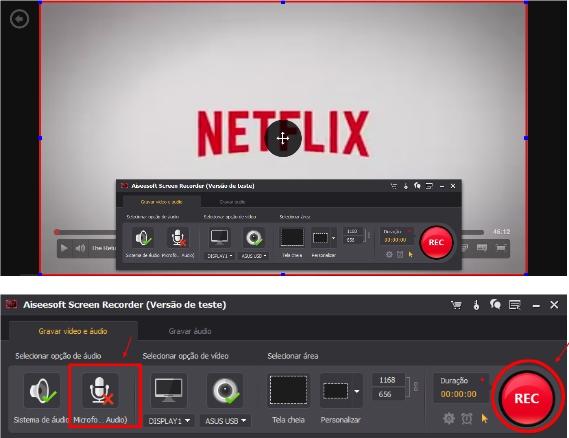569x438 pixels.
Task: Open the alarm clock schedule icon
Action: pos(467,418)
